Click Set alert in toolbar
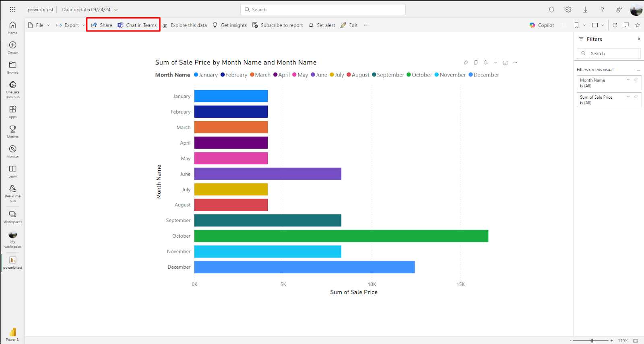 322,25
